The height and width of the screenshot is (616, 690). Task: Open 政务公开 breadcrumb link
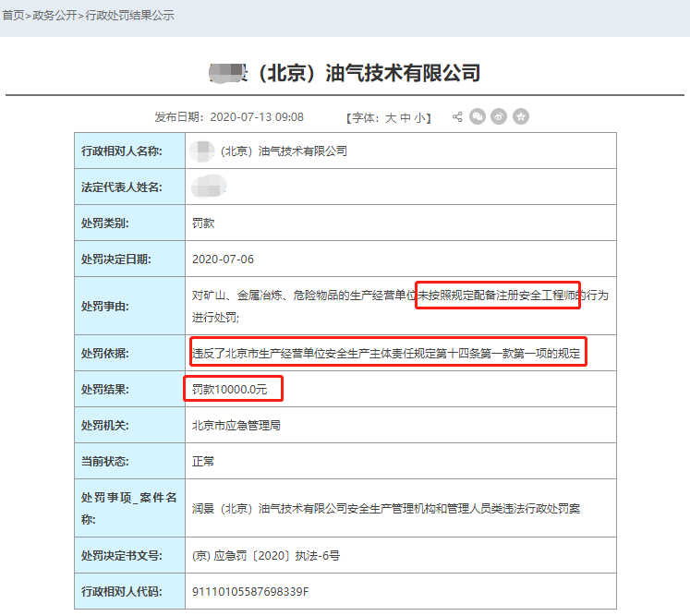point(55,16)
